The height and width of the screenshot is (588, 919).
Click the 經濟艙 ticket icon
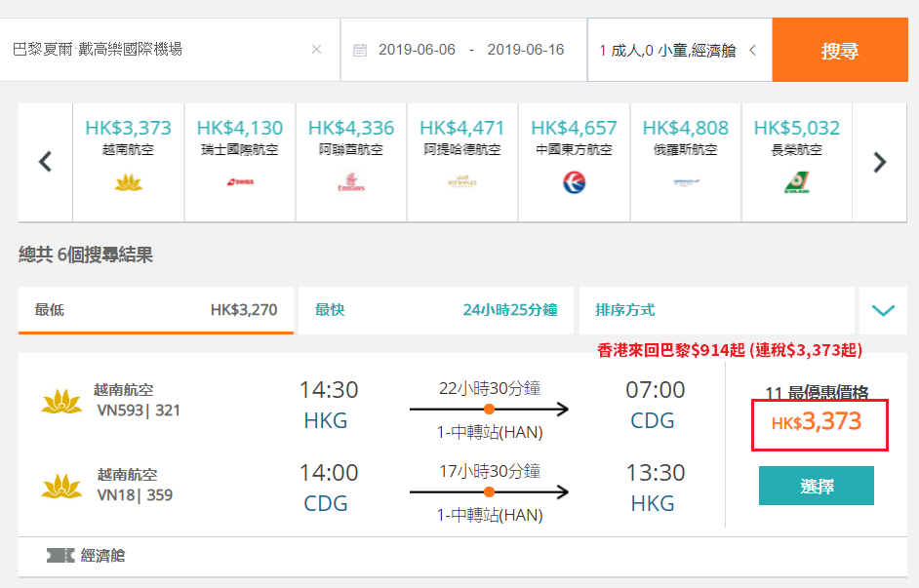(x=60, y=555)
